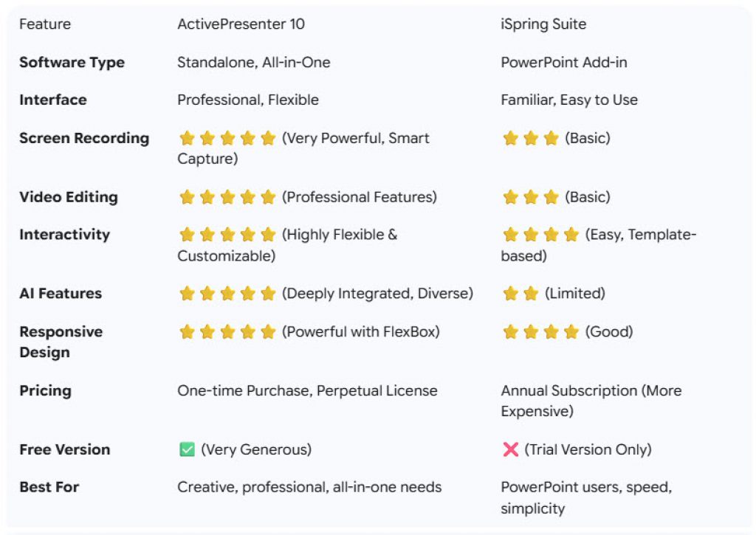Click the iSpring Screen Recording star rating
Screen dimensions: 756x535
click(x=530, y=138)
